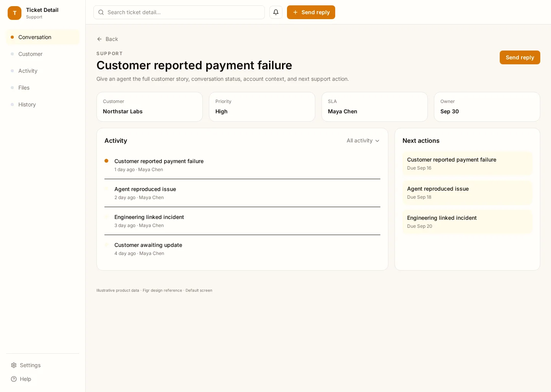Click the orange T app logo
The image size is (551, 392).
pyautogui.click(x=15, y=13)
